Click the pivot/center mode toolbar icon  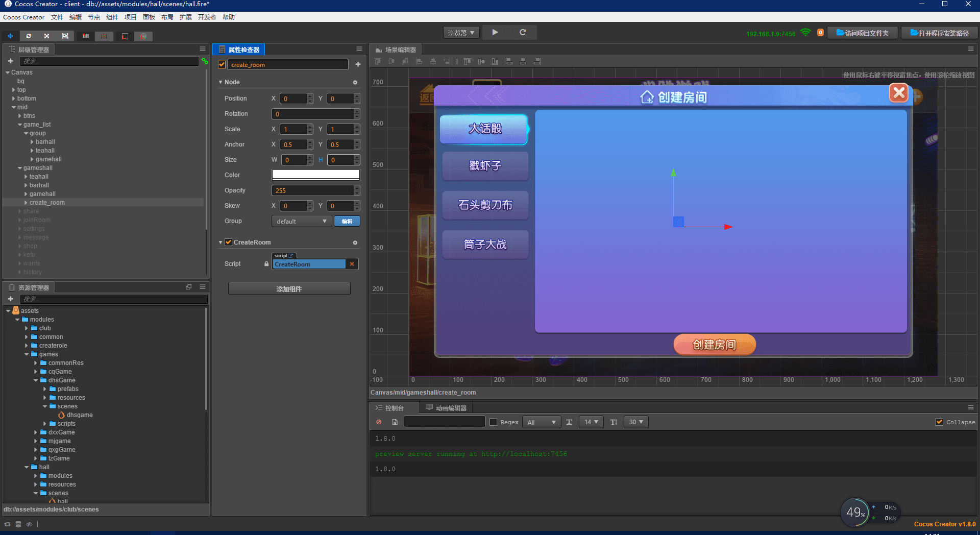pyautogui.click(x=86, y=36)
